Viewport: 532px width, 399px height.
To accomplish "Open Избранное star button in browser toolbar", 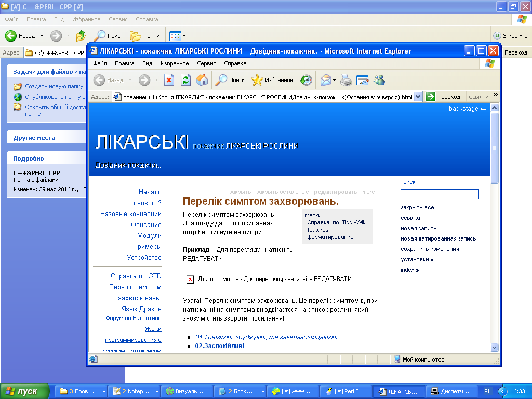I will pyautogui.click(x=272, y=80).
